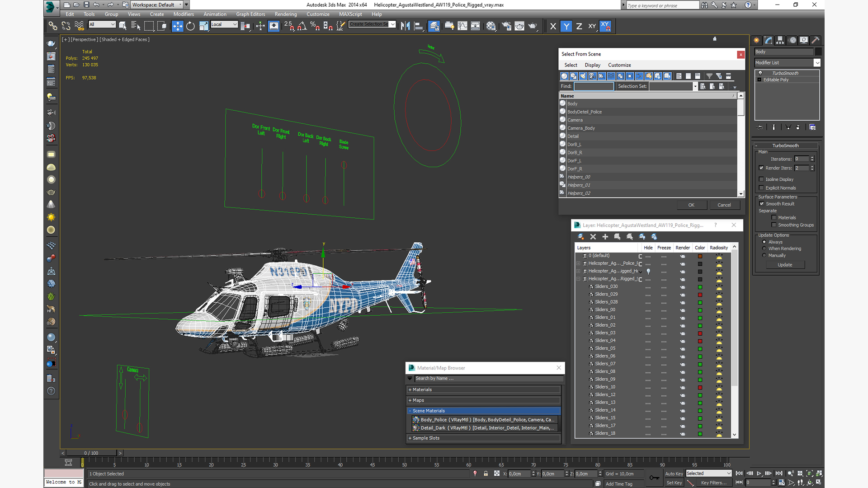Click the Unlink Selection icon
Screen dimensions: 868x488
66,26
